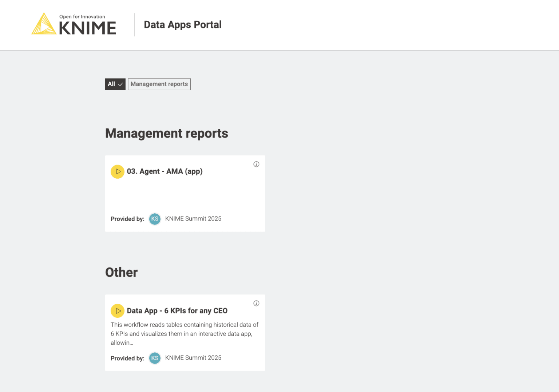This screenshot has width=559, height=392.
Task: Run the Data App - 6 KPIs play icon
Action: (118, 311)
